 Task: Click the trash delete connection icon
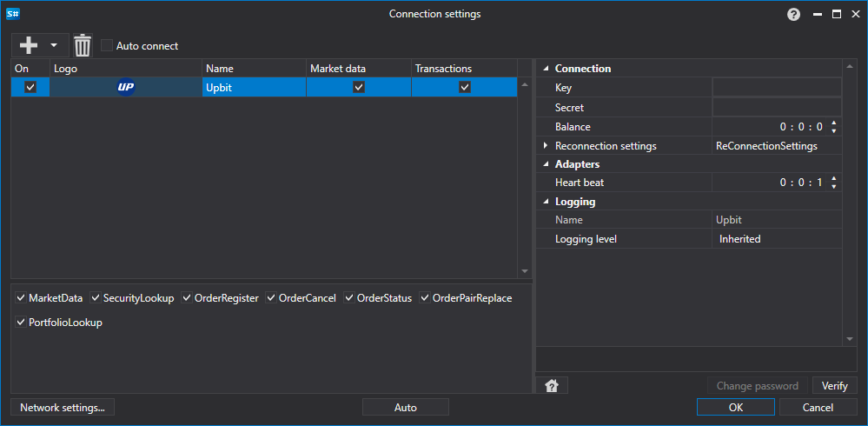pyautogui.click(x=83, y=45)
